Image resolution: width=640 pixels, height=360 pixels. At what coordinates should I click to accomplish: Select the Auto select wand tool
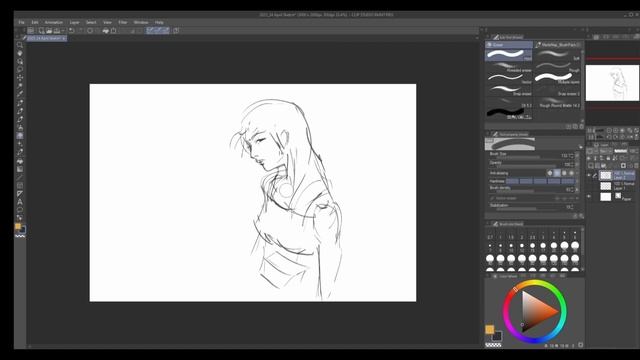(20, 86)
